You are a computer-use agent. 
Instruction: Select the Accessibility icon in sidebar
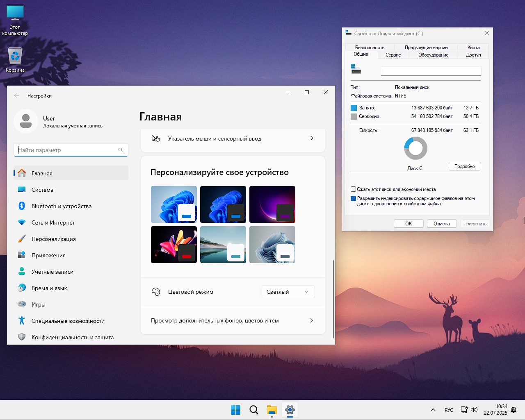click(22, 321)
